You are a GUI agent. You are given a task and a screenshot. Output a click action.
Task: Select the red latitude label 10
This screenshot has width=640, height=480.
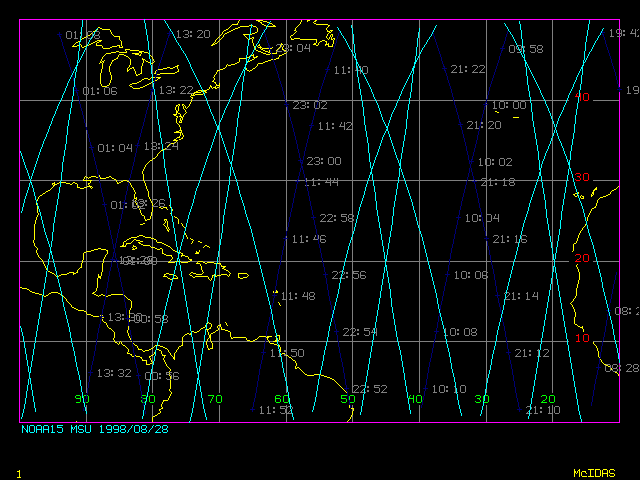[582, 338]
